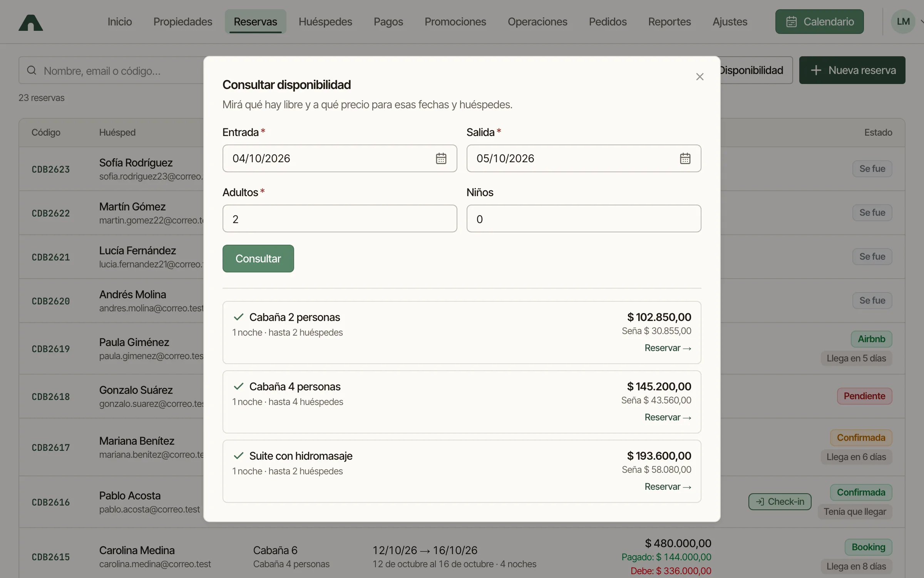Open the Operaciones tab
The height and width of the screenshot is (578, 924).
(x=537, y=22)
